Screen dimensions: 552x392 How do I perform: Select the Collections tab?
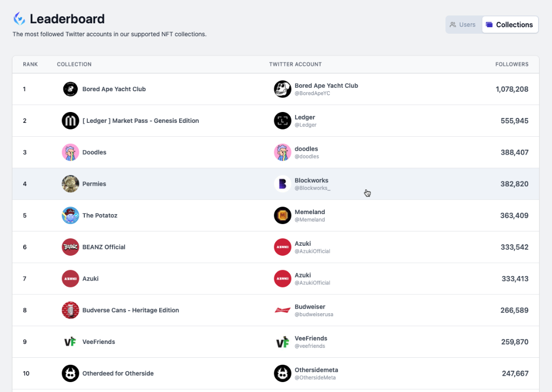(x=510, y=25)
